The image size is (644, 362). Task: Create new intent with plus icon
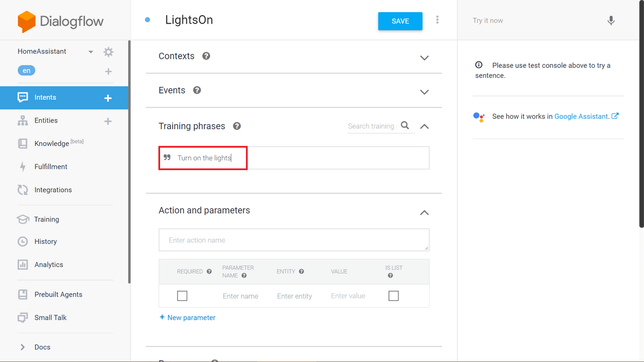click(x=108, y=98)
